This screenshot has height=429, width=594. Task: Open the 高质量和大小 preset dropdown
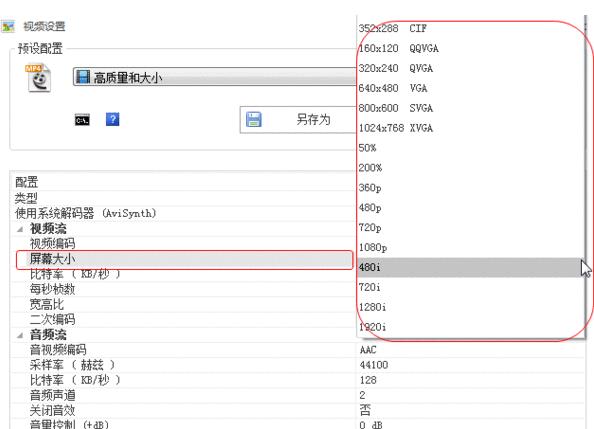coord(215,77)
